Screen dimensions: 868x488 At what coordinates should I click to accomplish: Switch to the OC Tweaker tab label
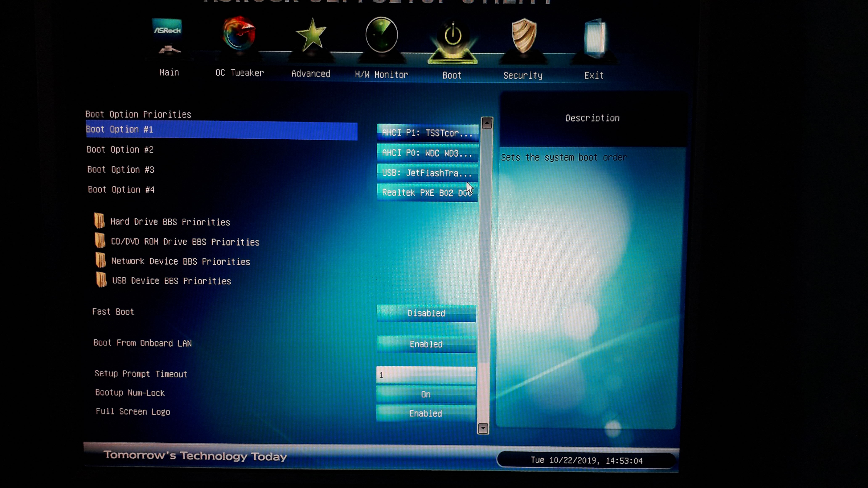tap(239, 73)
